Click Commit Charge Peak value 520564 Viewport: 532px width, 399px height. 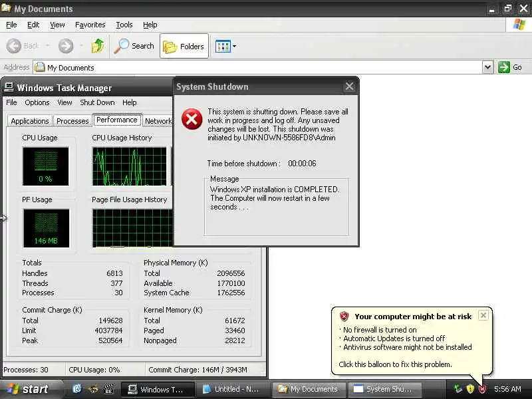110,340
